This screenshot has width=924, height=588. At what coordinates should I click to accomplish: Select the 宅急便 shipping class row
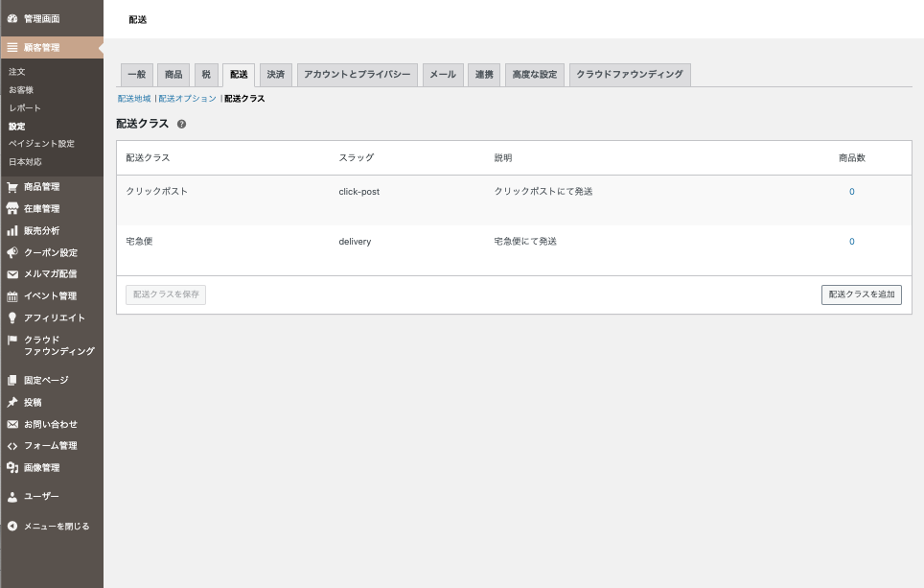click(140, 242)
